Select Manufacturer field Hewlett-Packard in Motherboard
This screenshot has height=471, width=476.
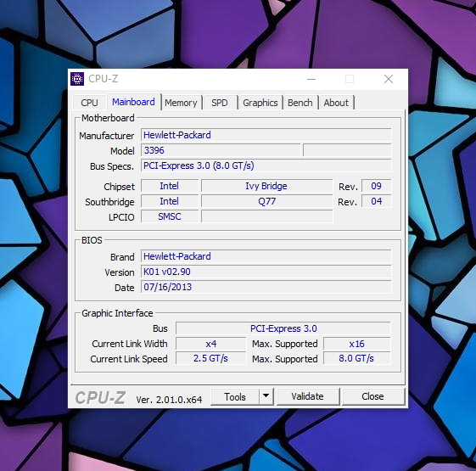click(266, 135)
